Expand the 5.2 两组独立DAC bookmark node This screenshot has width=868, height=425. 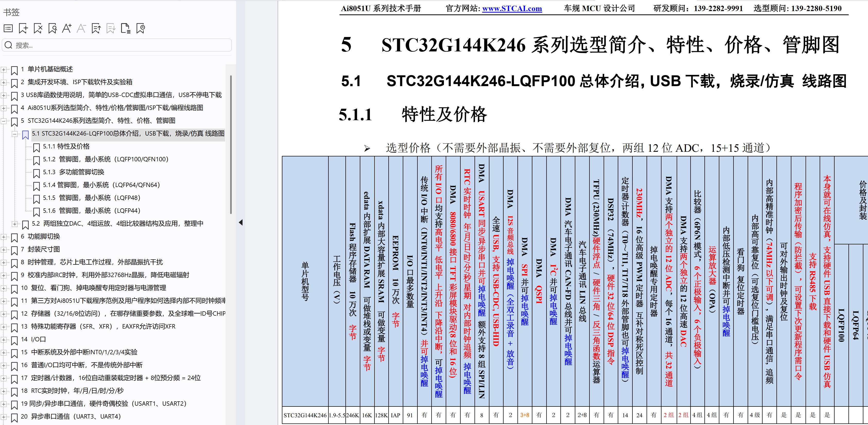[x=14, y=224]
